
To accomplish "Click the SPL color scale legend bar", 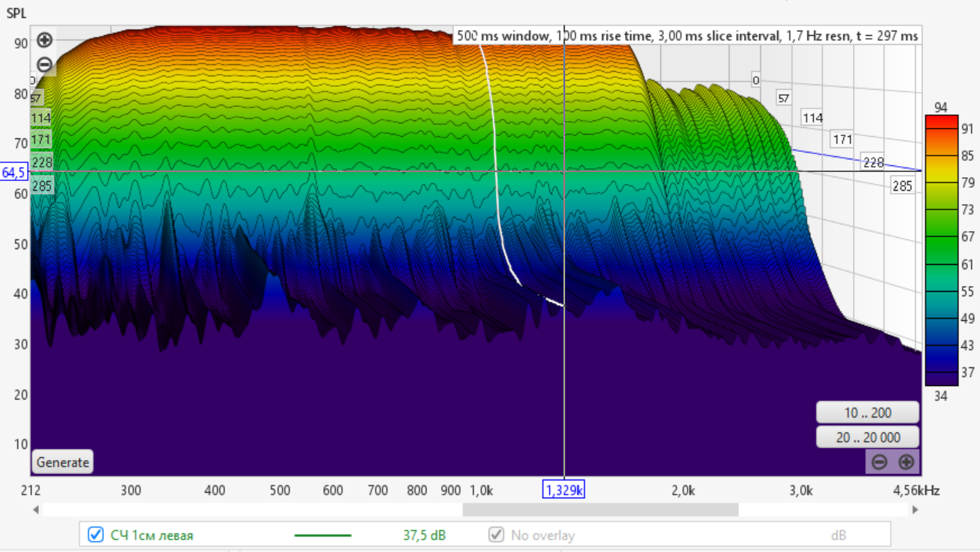I will 941,250.
